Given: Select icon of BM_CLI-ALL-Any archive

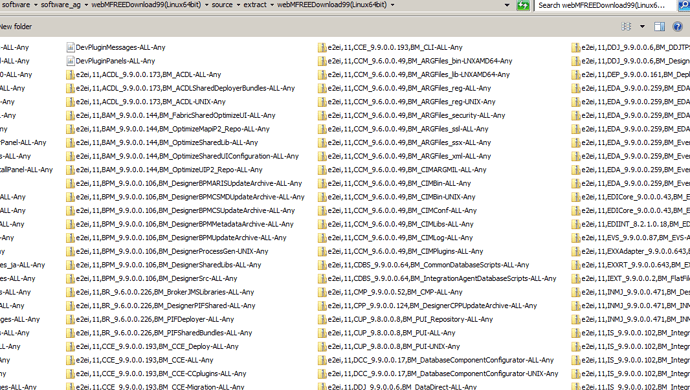Looking at the screenshot, I should point(322,47).
